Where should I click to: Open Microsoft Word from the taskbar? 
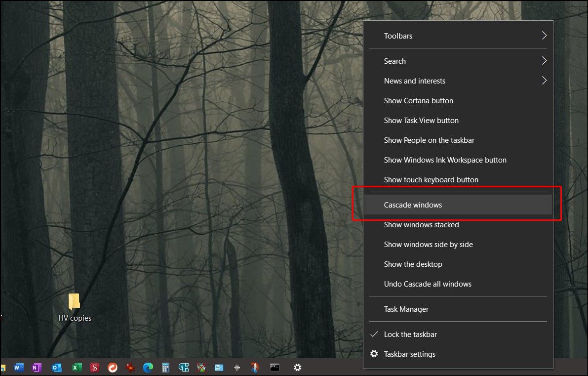(18, 368)
